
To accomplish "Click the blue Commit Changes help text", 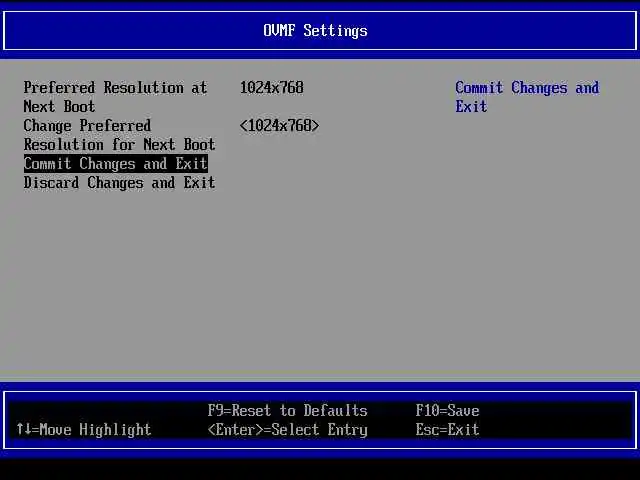I will click(x=527, y=97).
